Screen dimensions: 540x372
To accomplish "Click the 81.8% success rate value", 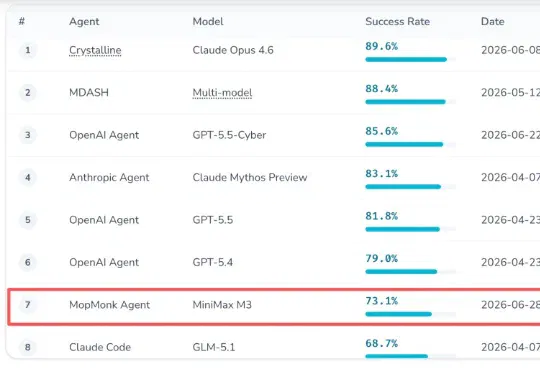I will coord(382,216).
